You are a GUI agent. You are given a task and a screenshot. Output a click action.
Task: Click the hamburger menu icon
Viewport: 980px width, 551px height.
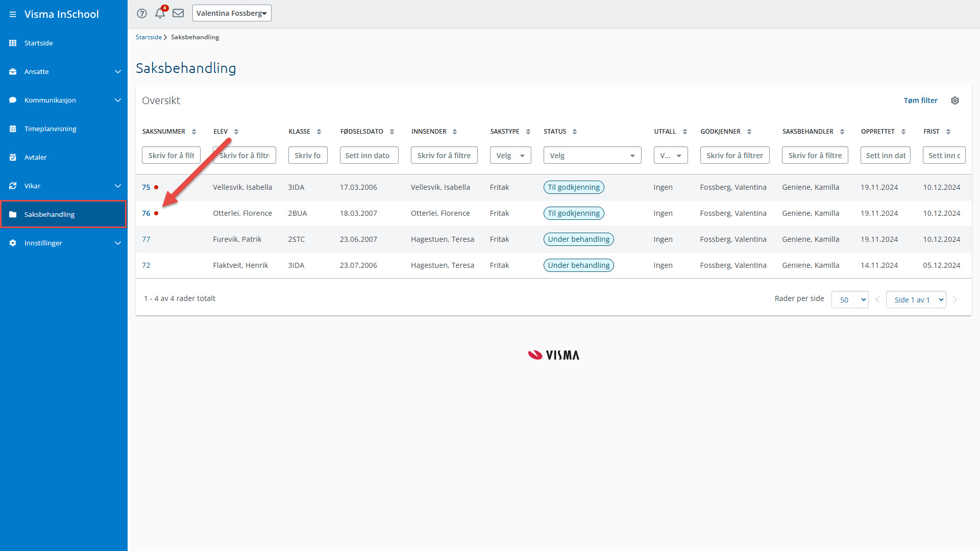13,14
